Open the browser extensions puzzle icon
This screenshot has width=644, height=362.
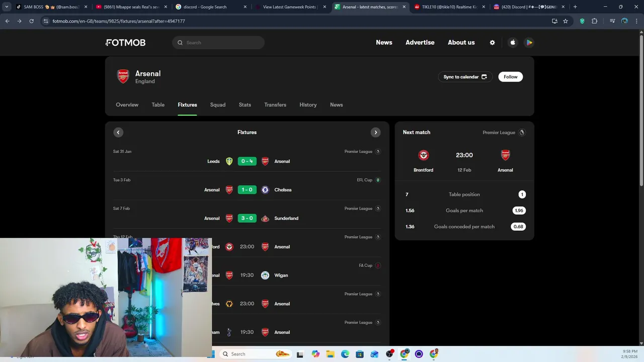point(595,21)
